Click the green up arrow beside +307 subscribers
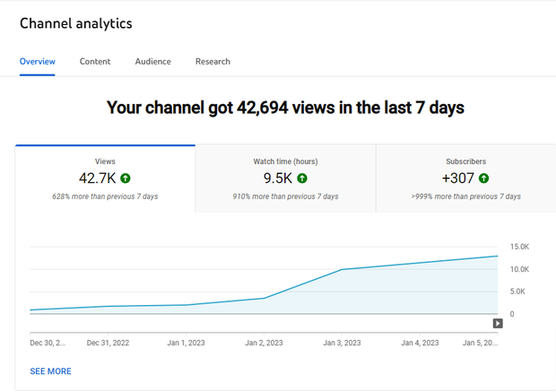The height and width of the screenshot is (392, 556). [484, 179]
